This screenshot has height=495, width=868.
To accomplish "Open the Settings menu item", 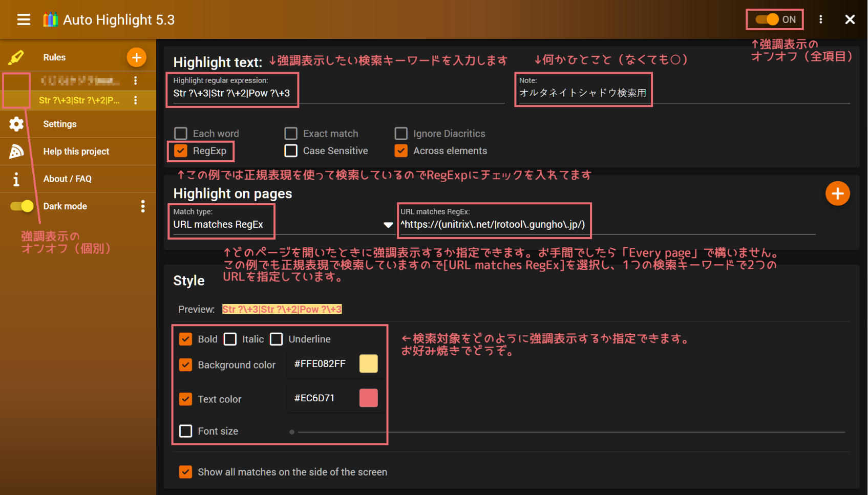I will tap(60, 124).
